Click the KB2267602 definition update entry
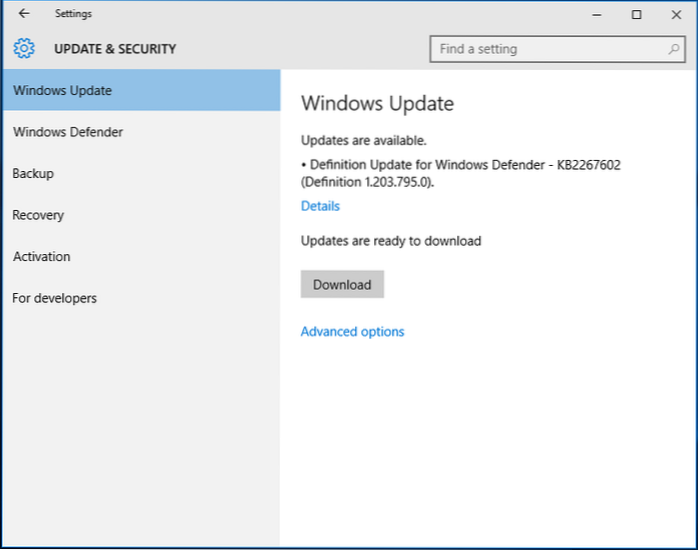Screen dimensions: 698x550 [x=460, y=173]
